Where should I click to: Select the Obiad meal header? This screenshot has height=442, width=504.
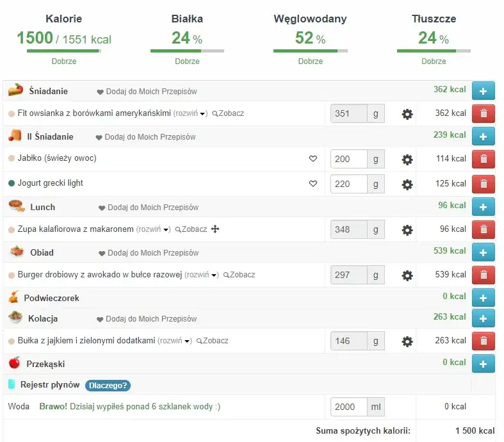42,252
